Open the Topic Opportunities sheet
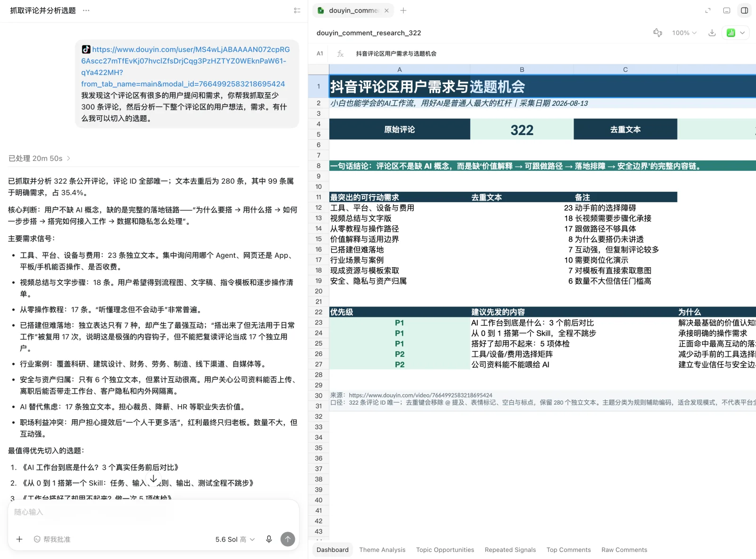Screen dimensions: 756x559 click(445, 550)
